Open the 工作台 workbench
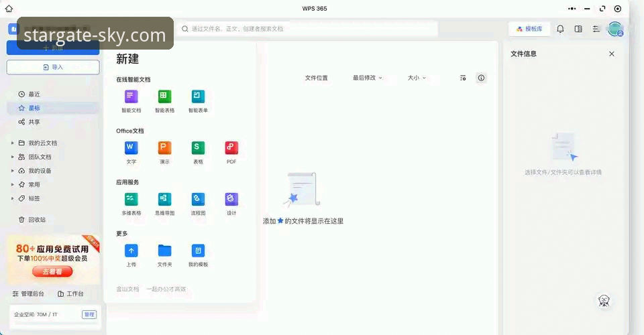This screenshot has height=335, width=644. click(x=70, y=293)
